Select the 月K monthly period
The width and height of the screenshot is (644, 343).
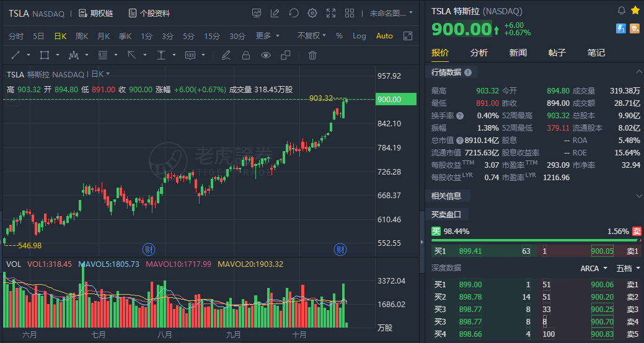(104, 36)
